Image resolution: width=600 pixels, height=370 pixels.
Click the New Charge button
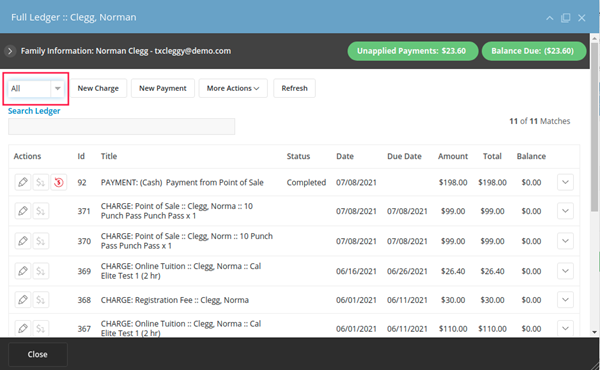[98, 88]
